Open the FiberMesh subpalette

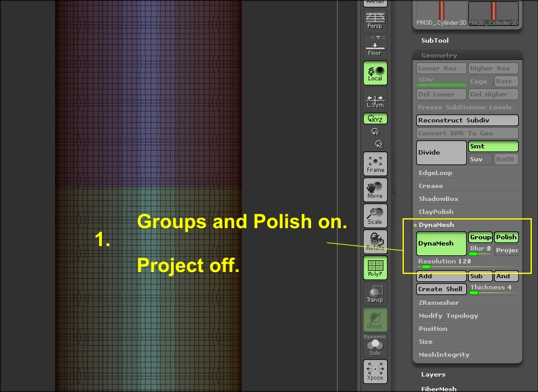coord(439,388)
